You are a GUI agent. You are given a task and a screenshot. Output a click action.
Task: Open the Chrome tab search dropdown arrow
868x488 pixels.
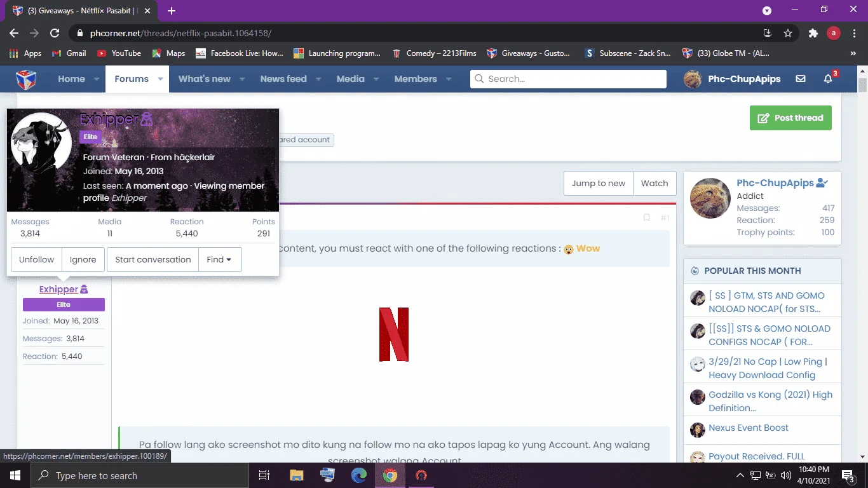(767, 11)
